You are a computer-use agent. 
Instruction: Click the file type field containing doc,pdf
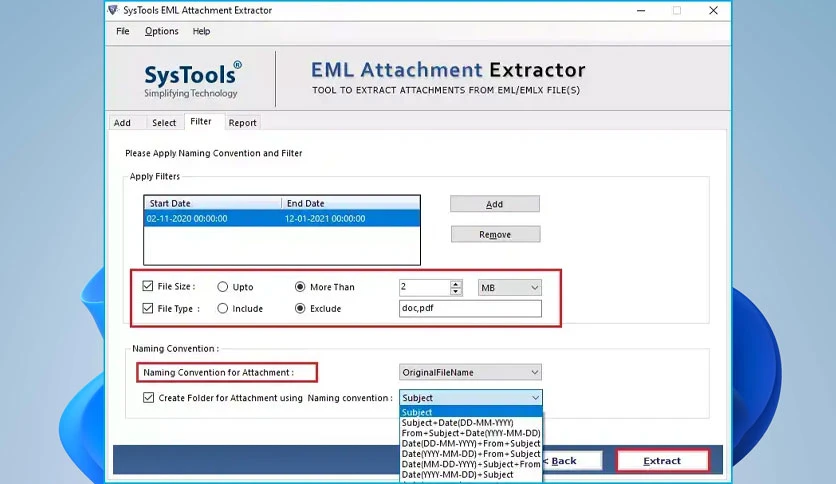point(470,308)
